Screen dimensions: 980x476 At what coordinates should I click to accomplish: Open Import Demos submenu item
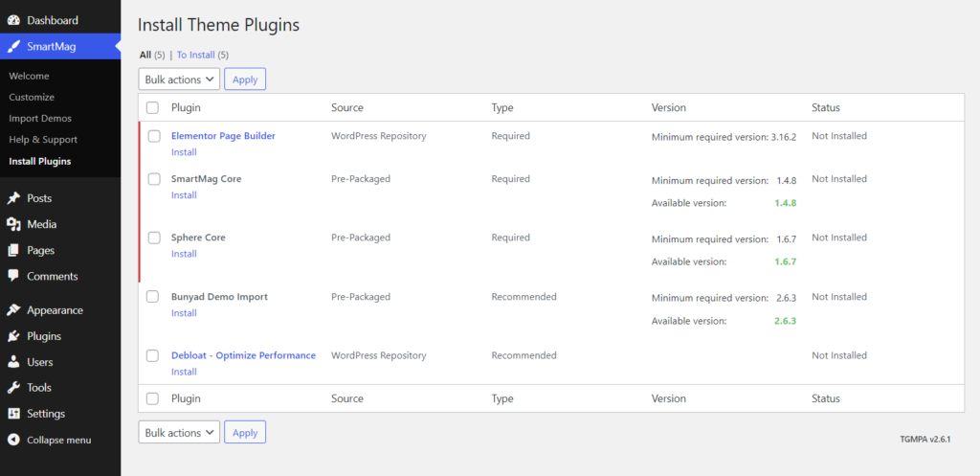(40, 119)
